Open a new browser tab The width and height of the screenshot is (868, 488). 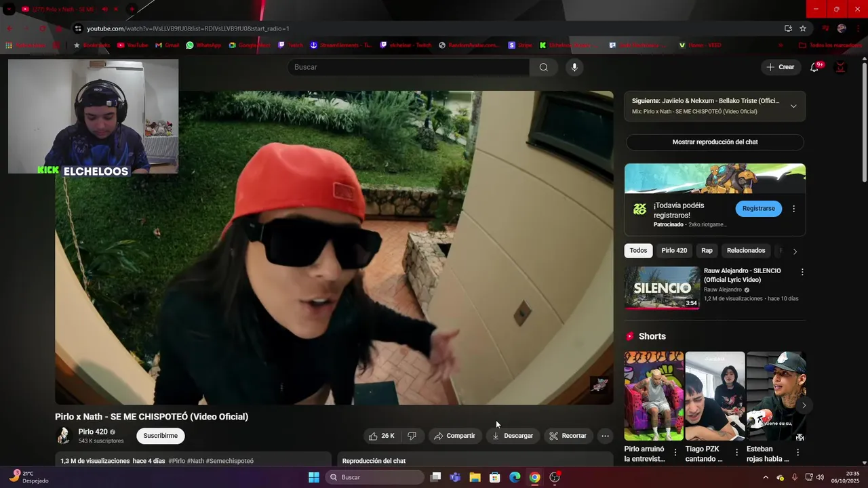132,9
